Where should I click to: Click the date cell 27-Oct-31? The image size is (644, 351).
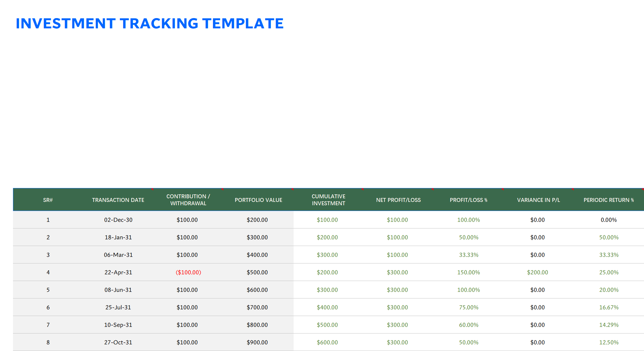coord(118,342)
